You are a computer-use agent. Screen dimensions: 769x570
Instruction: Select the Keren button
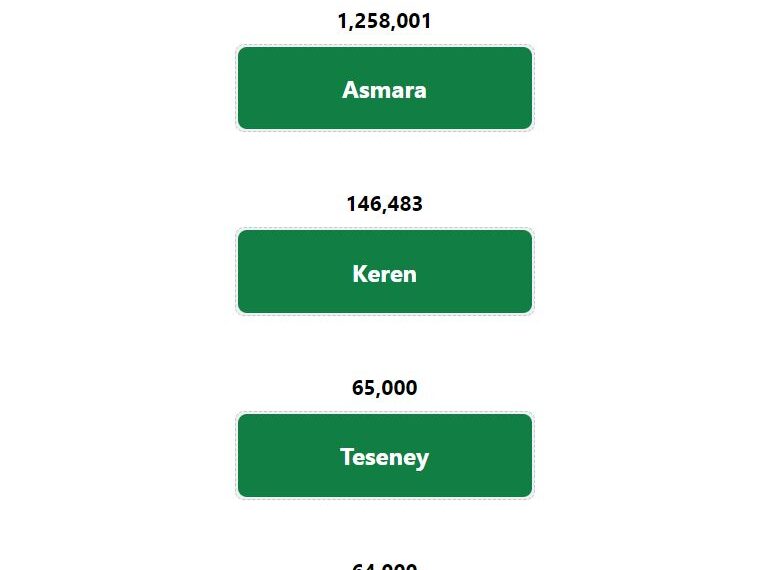click(384, 271)
